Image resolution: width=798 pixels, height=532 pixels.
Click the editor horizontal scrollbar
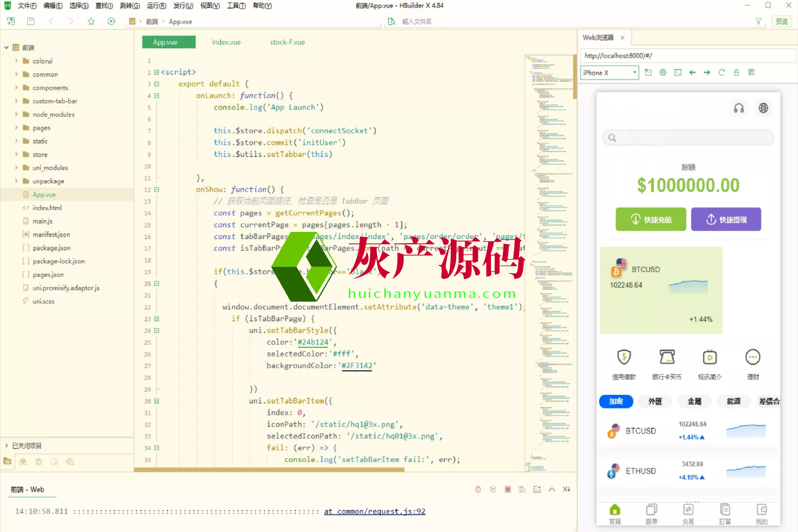point(269,470)
